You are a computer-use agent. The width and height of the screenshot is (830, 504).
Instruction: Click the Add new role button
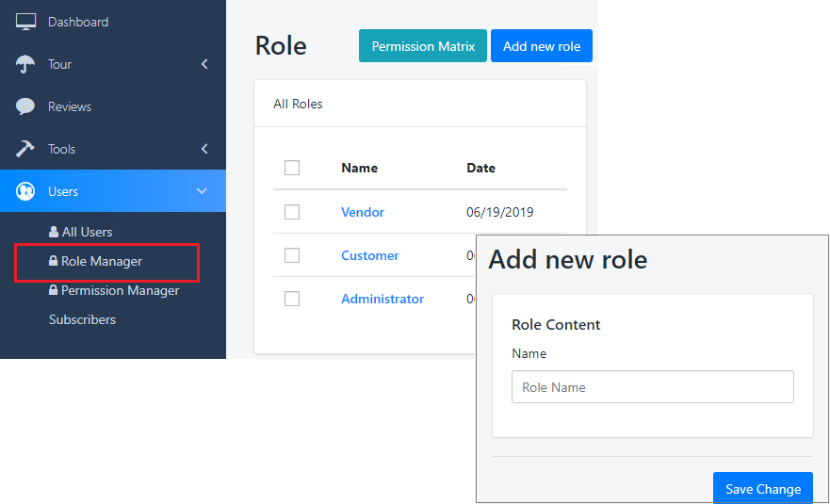click(541, 46)
